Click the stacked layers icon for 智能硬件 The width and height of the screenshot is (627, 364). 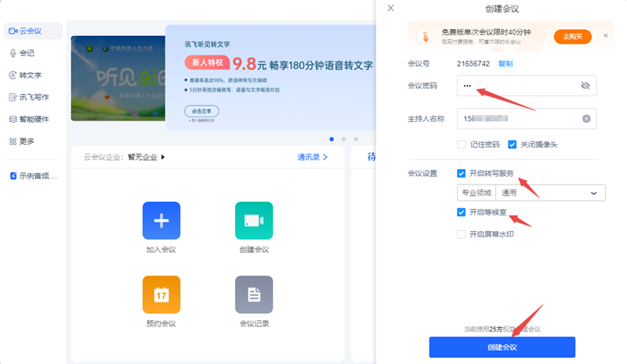tap(13, 119)
